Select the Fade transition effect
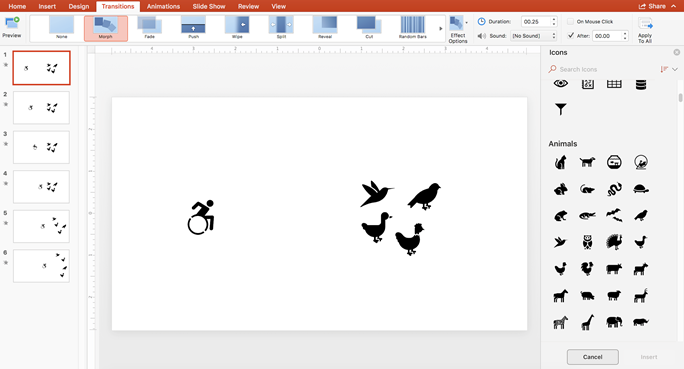 (x=149, y=28)
